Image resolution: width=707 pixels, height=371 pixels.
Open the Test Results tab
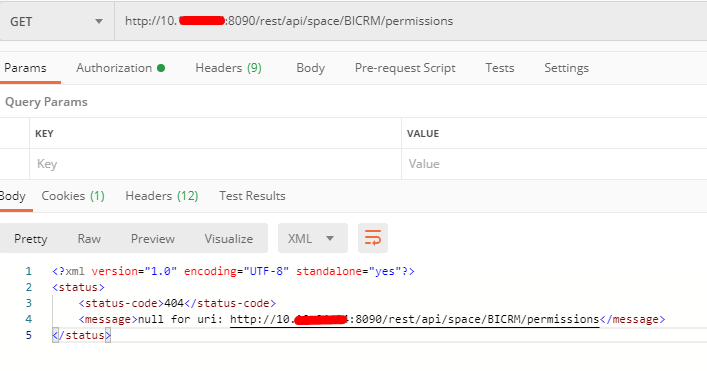pos(252,196)
